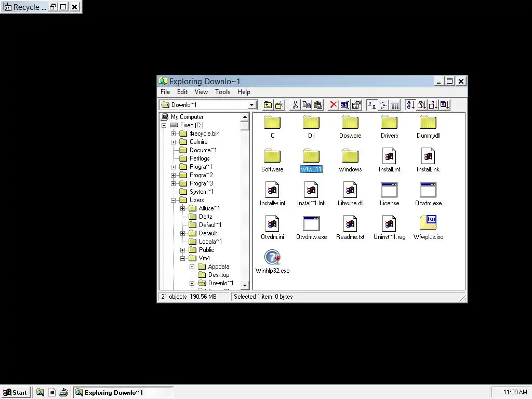Select Readme.txt file icon
Image resolution: width=532 pixels, height=399 pixels.
click(350, 228)
